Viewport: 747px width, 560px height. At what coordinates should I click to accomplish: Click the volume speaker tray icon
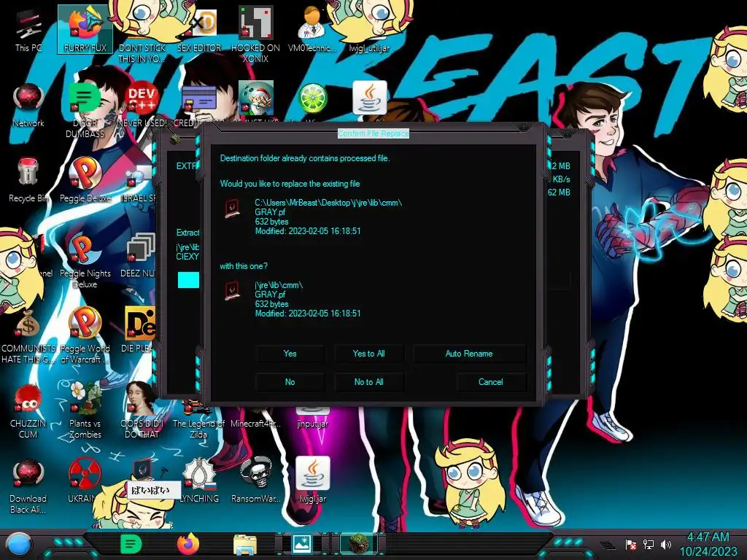(x=665, y=544)
